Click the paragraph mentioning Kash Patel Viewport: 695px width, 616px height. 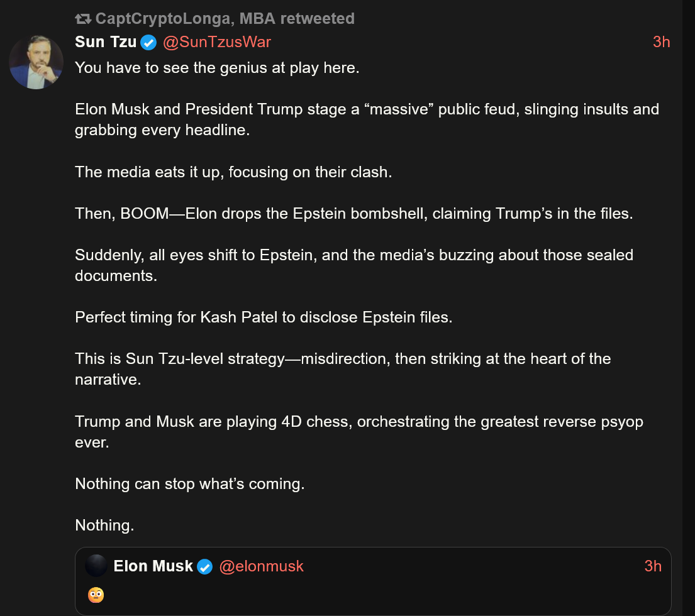coord(264,317)
